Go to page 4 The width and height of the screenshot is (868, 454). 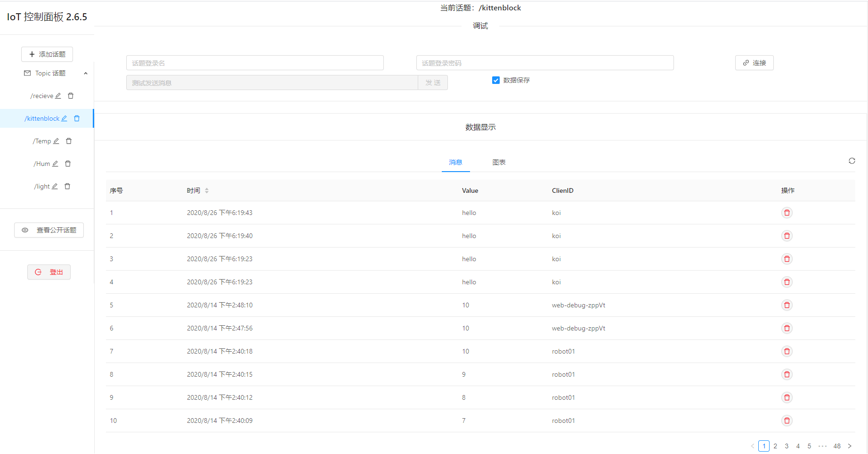point(798,446)
